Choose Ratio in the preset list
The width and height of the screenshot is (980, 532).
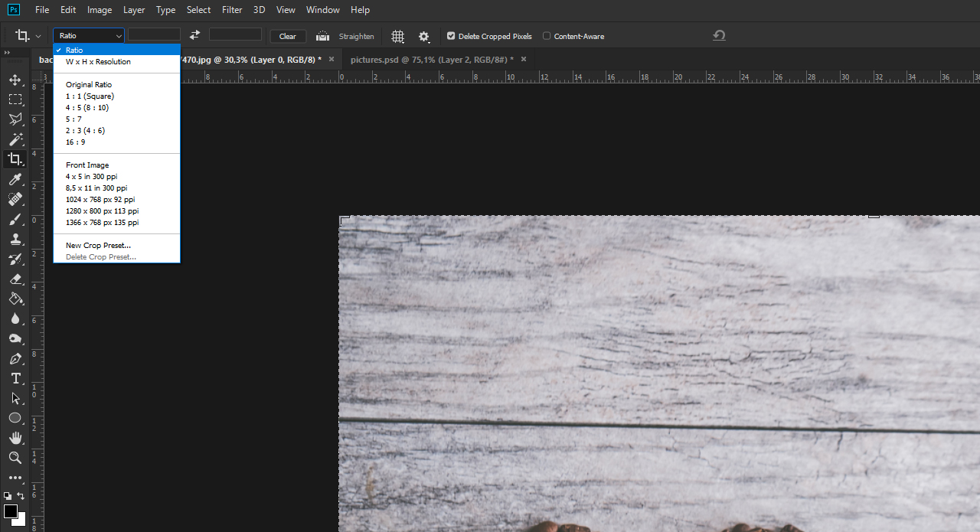116,50
